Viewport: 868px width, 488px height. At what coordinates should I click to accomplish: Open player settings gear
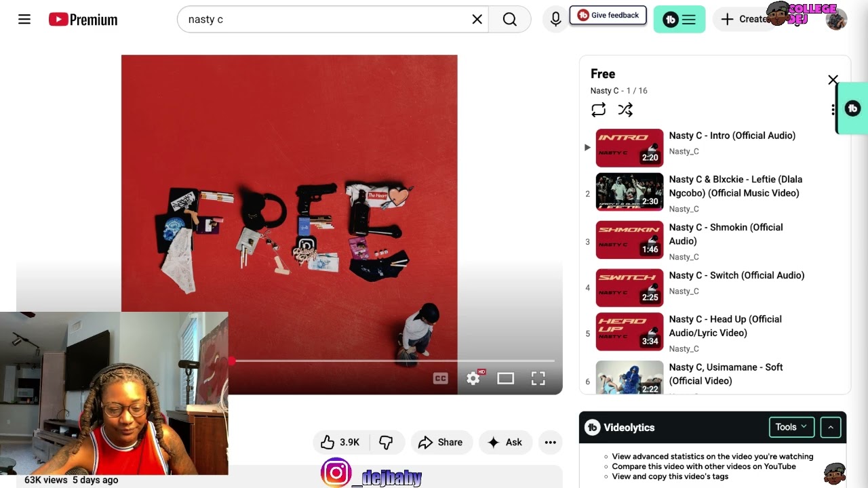473,379
